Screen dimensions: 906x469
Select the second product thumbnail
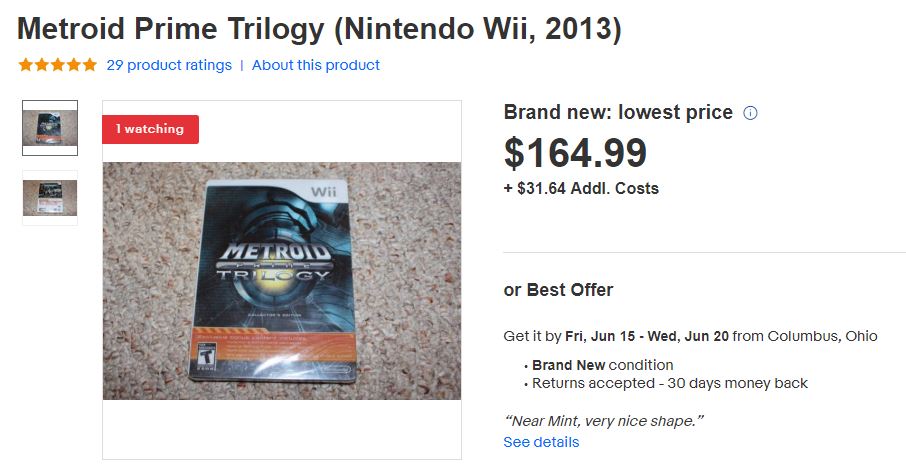[50, 197]
